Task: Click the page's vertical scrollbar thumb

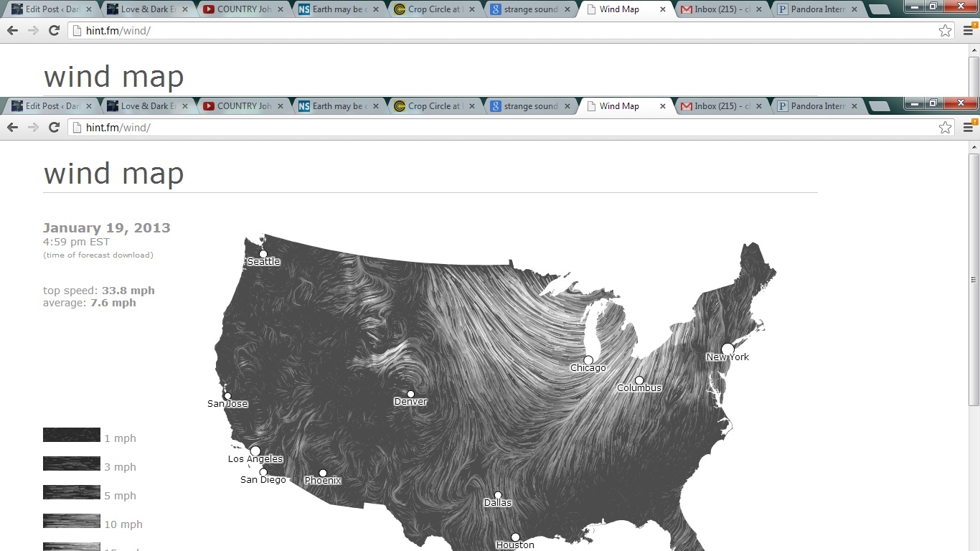Action: [x=974, y=280]
